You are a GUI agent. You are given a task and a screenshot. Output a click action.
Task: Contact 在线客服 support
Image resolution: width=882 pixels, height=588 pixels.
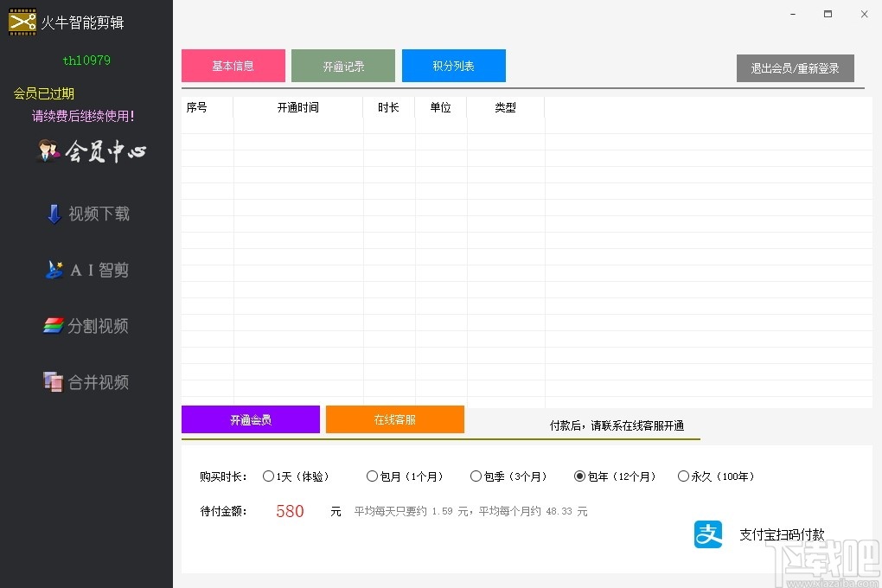[394, 419]
